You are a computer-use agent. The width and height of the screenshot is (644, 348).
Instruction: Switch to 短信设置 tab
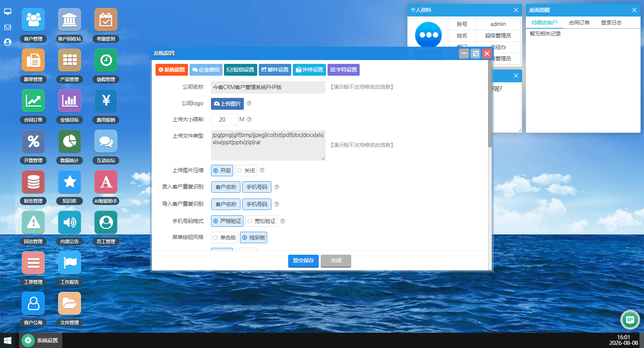pos(240,70)
